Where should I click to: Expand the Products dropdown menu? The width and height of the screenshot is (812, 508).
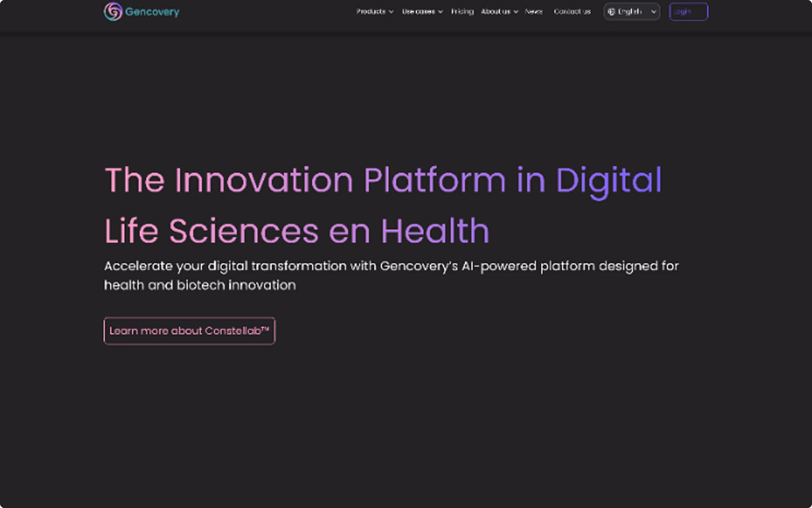(x=371, y=12)
